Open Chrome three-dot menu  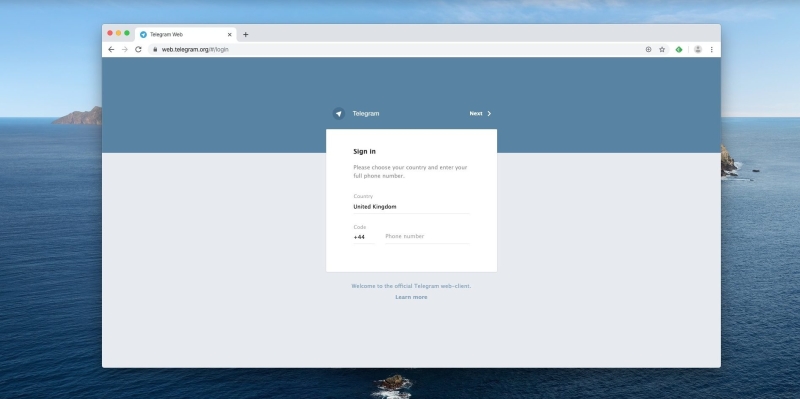[712, 49]
